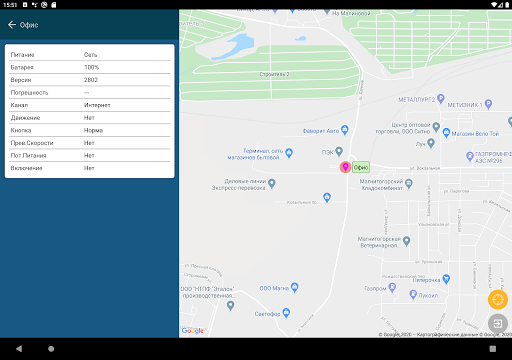
Task: Select the ООО Магна shop marker
Action: (294, 287)
